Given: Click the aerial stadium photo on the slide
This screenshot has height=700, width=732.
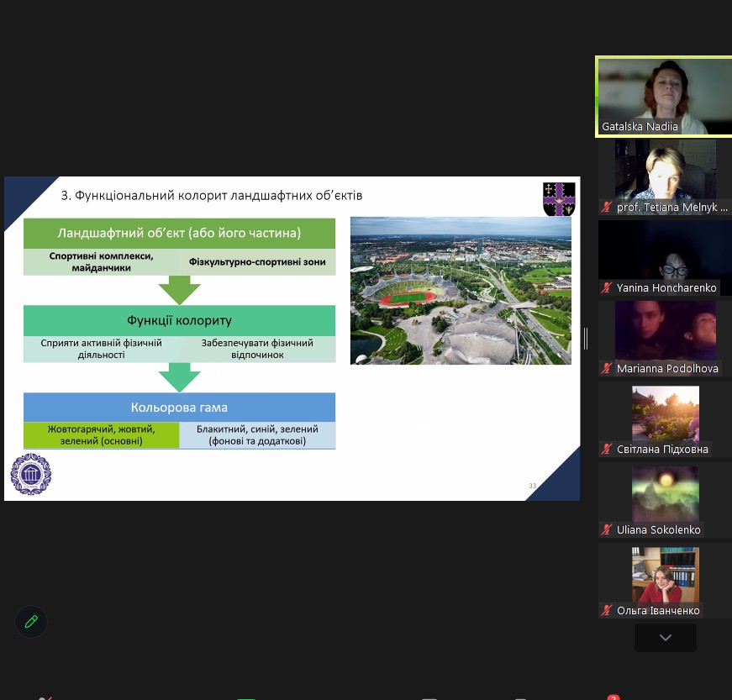Looking at the screenshot, I should tap(461, 291).
